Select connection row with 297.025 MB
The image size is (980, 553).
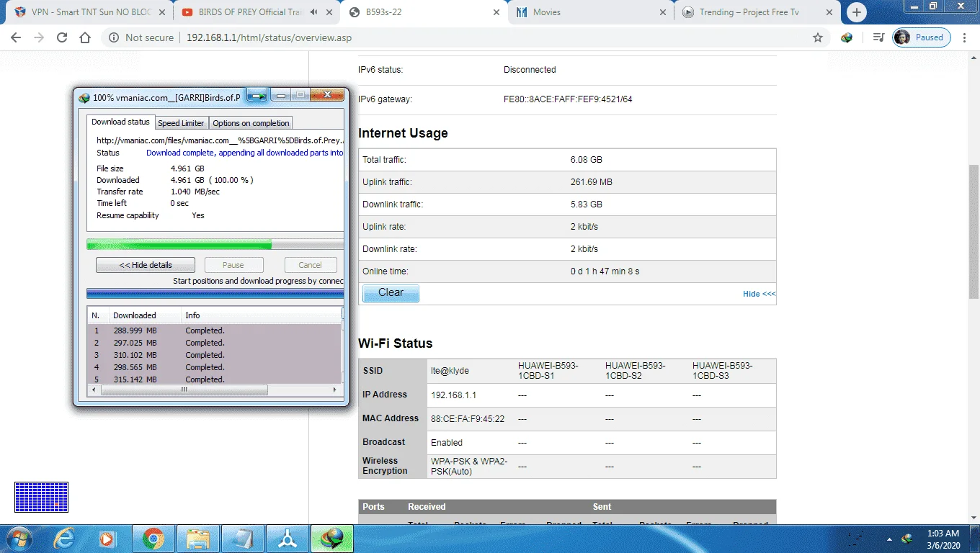[215, 343]
